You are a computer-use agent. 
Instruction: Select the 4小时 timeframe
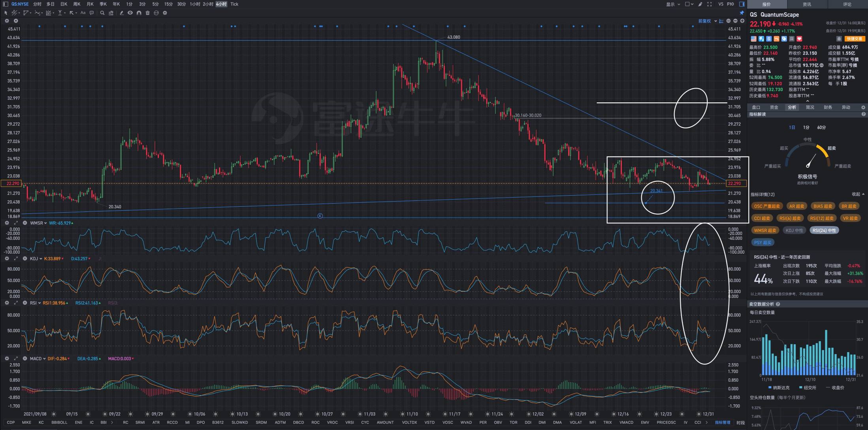pos(221,4)
